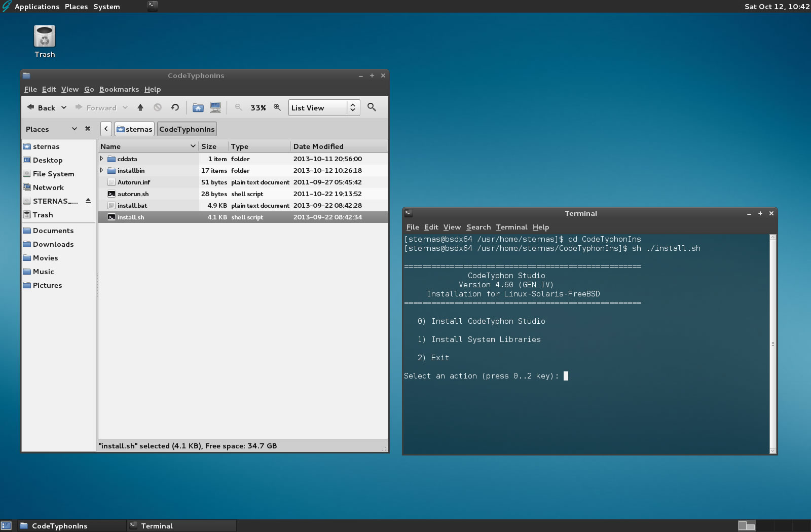
Task: Switch to CodeTyphonIns via taskbar button
Action: [x=71, y=526]
